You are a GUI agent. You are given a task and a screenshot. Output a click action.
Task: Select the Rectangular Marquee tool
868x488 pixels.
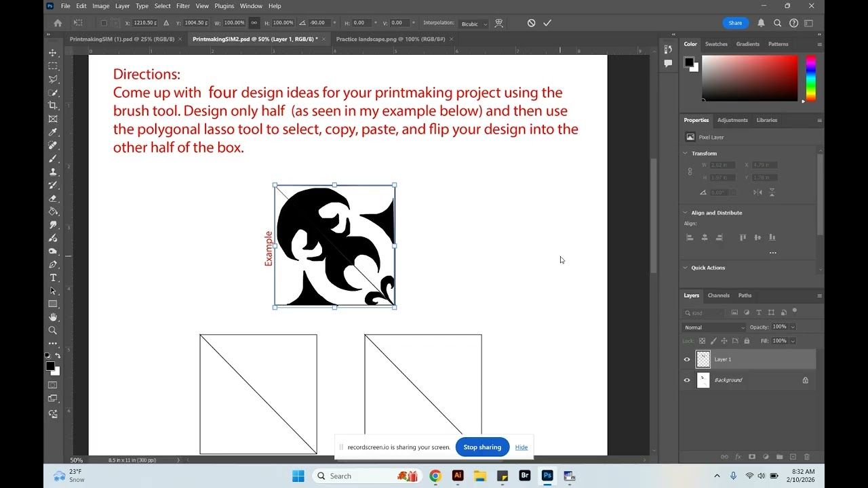53,66
